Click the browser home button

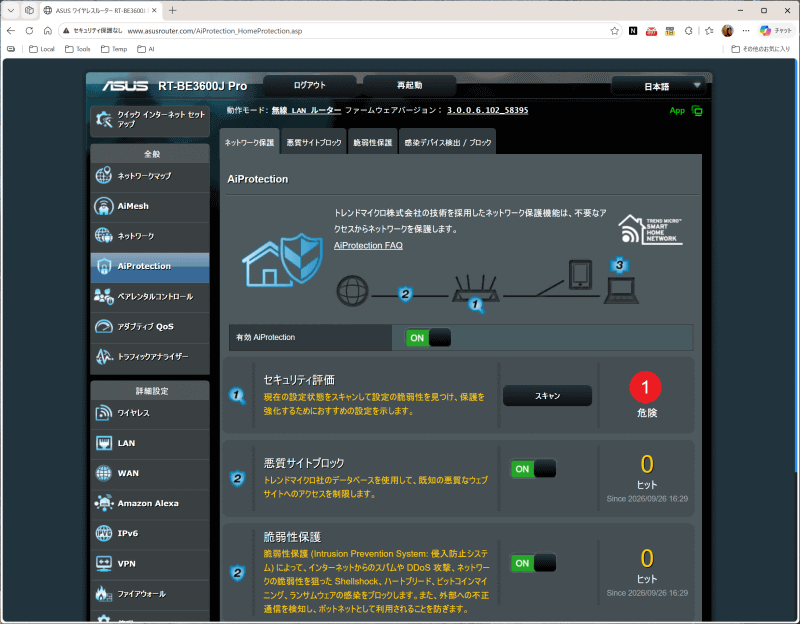[48, 31]
